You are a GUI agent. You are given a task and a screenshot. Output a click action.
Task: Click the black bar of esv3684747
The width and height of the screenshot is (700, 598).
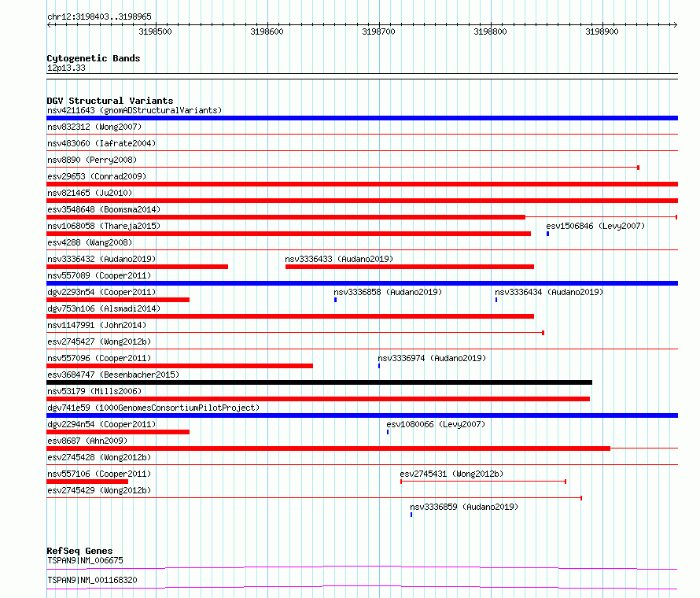pos(319,382)
